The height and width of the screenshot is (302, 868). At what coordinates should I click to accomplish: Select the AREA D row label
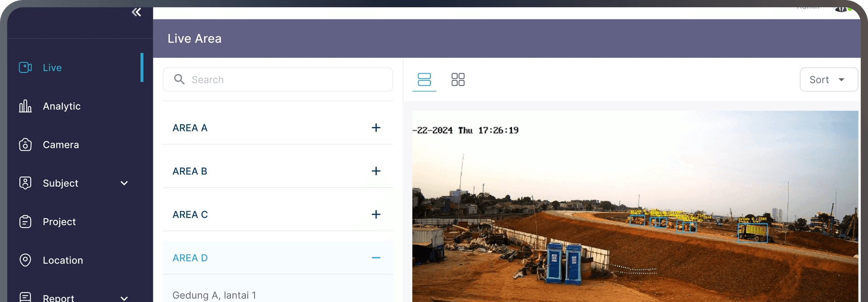pyautogui.click(x=190, y=258)
